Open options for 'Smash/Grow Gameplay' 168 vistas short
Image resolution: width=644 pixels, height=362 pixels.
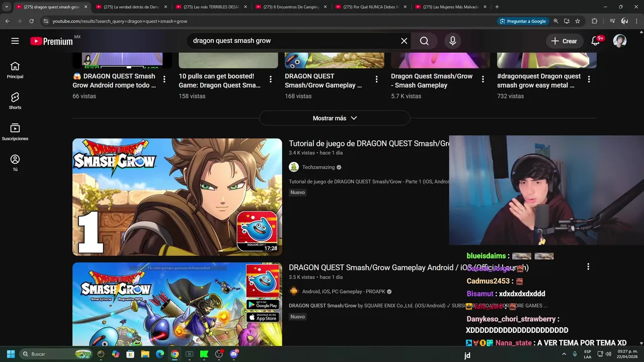click(x=376, y=79)
